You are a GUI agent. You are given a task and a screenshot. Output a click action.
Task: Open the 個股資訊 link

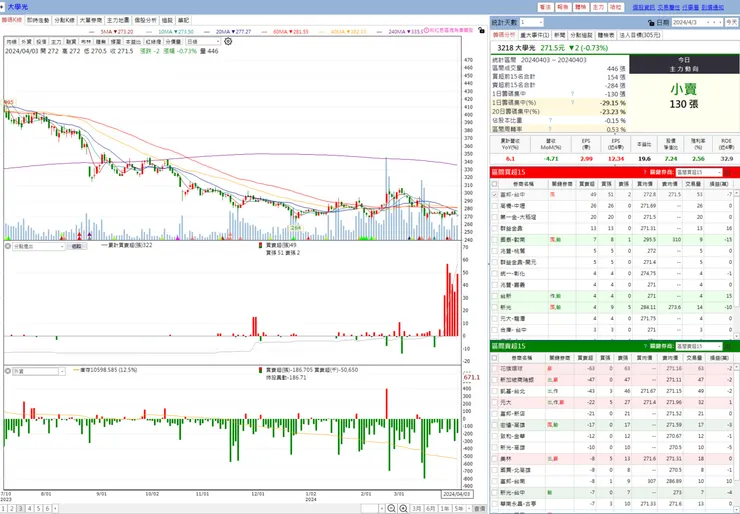(643, 8)
